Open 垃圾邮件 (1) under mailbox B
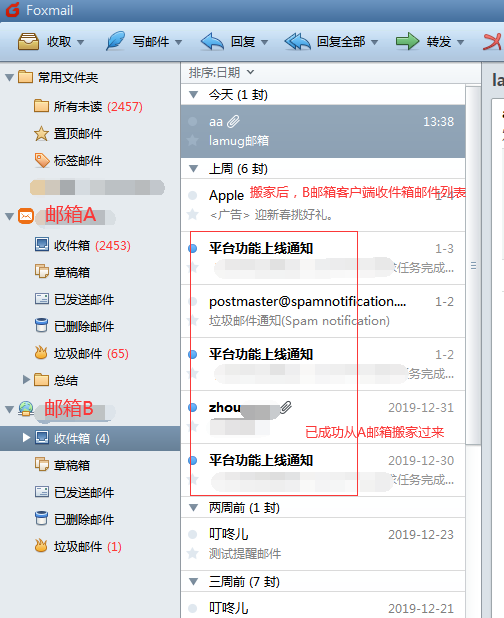 tap(78, 546)
